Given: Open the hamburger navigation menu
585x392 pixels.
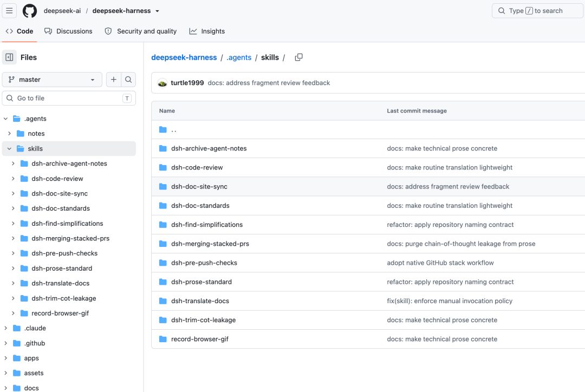Looking at the screenshot, I should point(9,11).
